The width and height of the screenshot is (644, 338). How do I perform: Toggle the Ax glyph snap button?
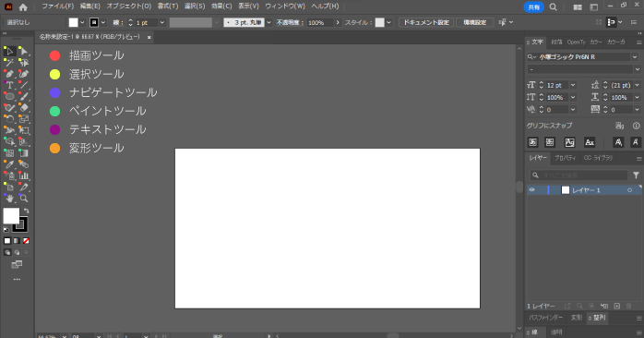(590, 142)
